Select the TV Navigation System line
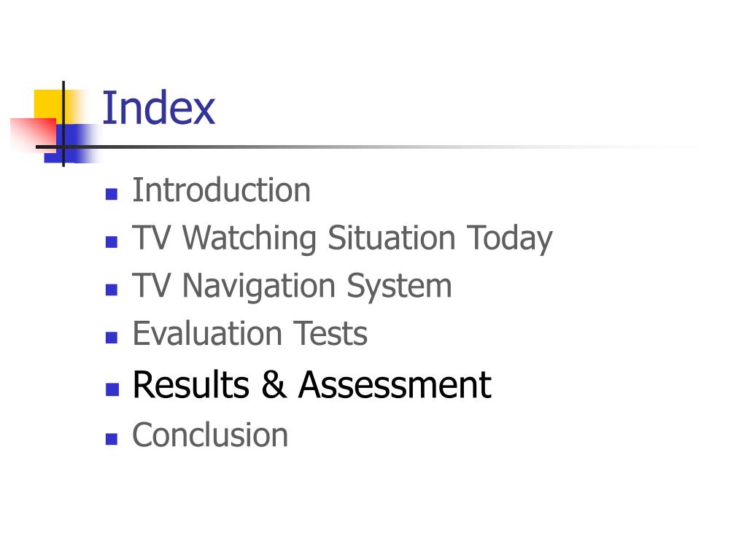The height and width of the screenshot is (560, 747). 292,286
